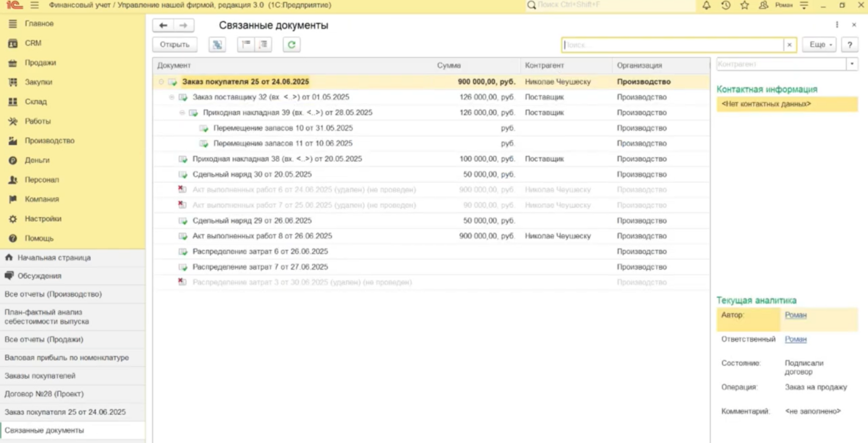Open the Роман link next to Автор
Image resolution: width=868 pixels, height=443 pixels.
[x=795, y=315]
